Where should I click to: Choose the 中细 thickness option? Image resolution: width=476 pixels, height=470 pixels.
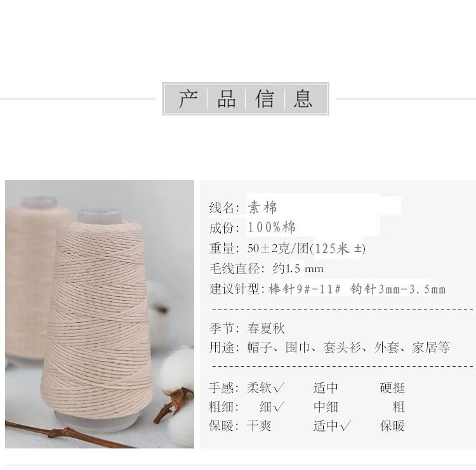(326, 407)
